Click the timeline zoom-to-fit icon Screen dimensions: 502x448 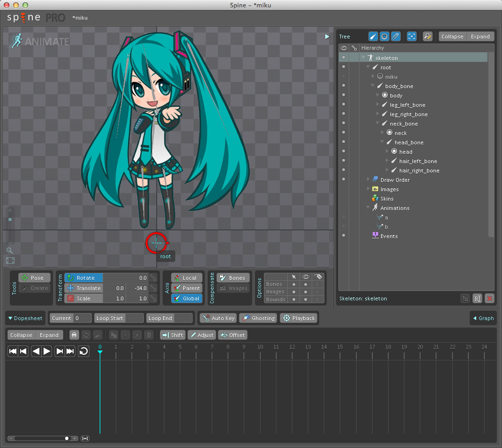pos(85,439)
